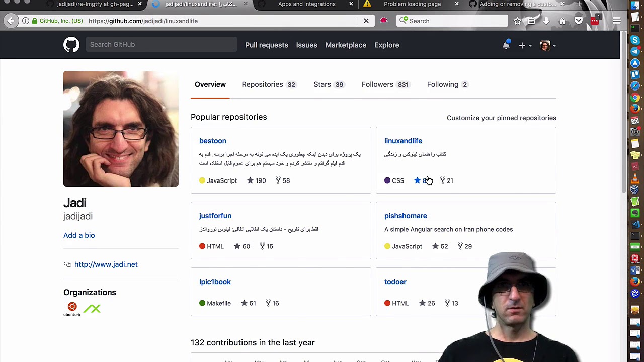The width and height of the screenshot is (644, 362).
Task: Click the large profile photo
Action: pyautogui.click(x=121, y=129)
